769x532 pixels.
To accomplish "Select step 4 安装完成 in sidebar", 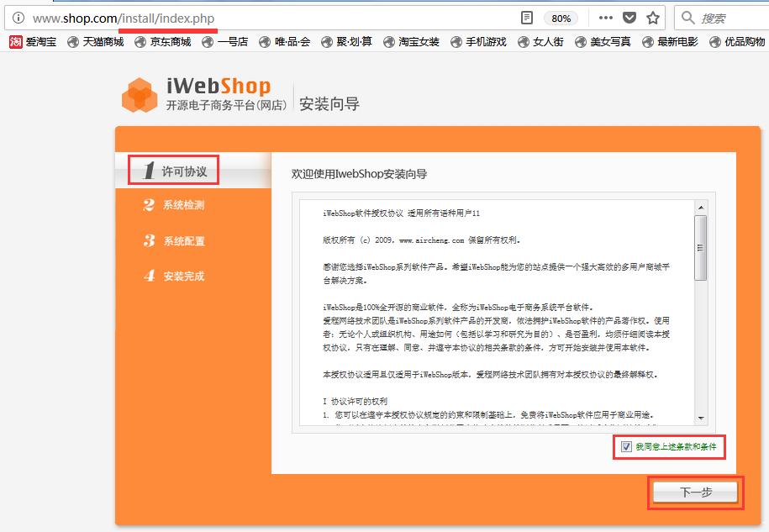I will point(174,276).
